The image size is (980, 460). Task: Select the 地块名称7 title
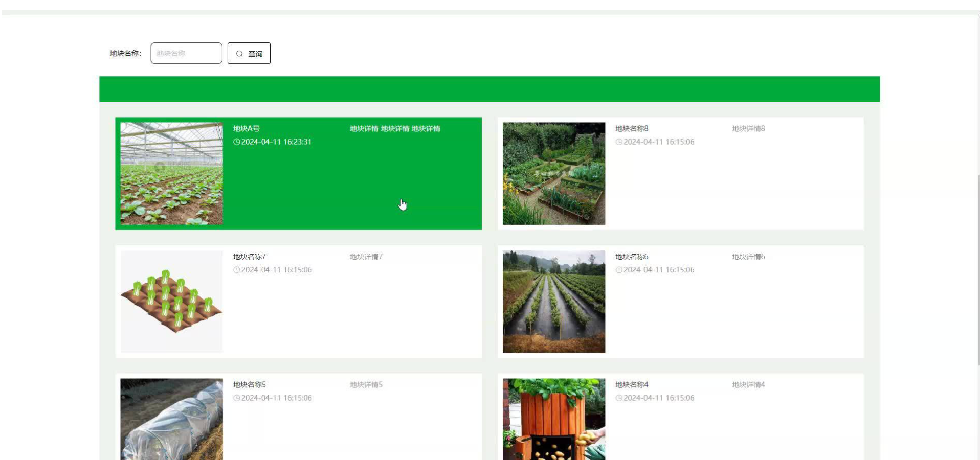[250, 257]
